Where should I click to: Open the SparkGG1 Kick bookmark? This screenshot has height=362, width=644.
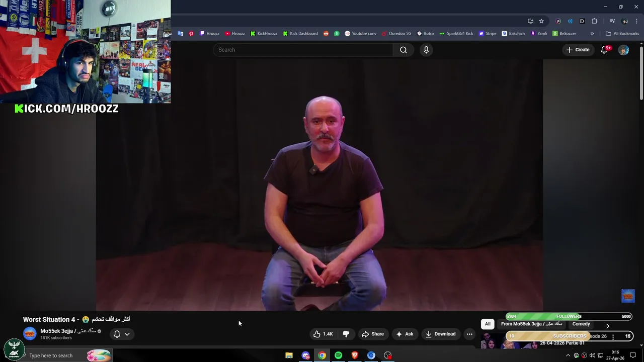pyautogui.click(x=456, y=34)
